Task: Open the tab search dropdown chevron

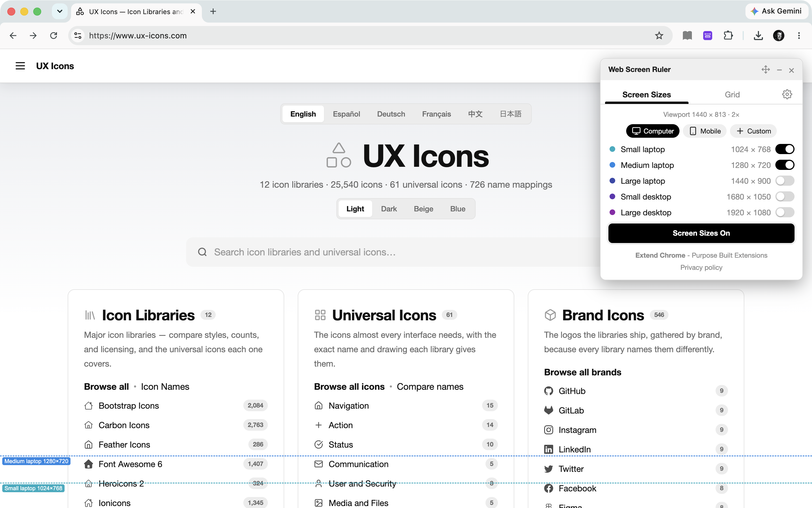Action: tap(60, 11)
